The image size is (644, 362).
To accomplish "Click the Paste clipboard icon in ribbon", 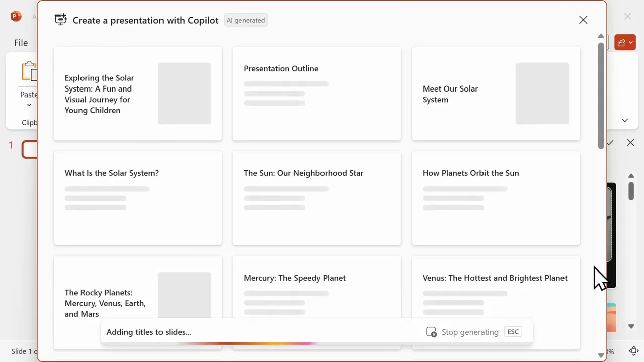I will coord(30,71).
